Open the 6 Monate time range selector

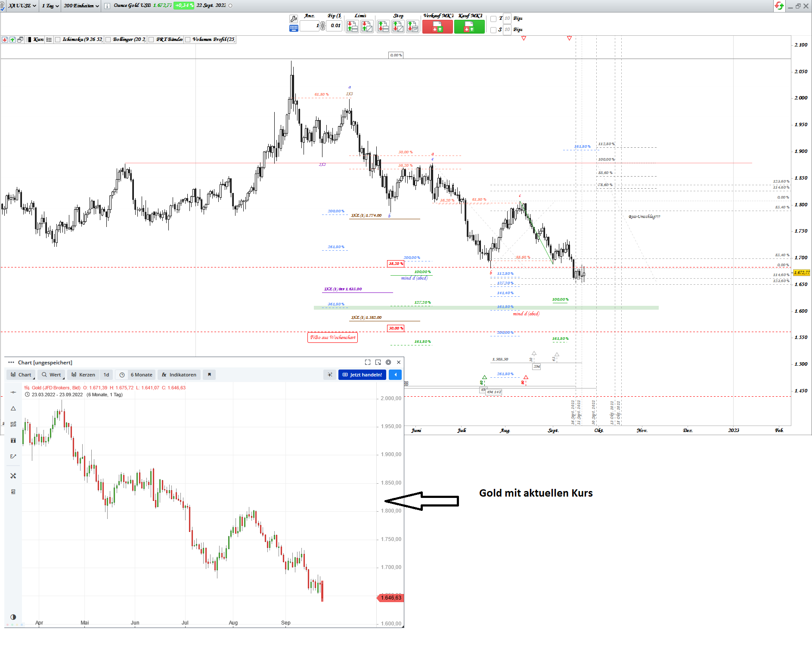pyautogui.click(x=136, y=375)
